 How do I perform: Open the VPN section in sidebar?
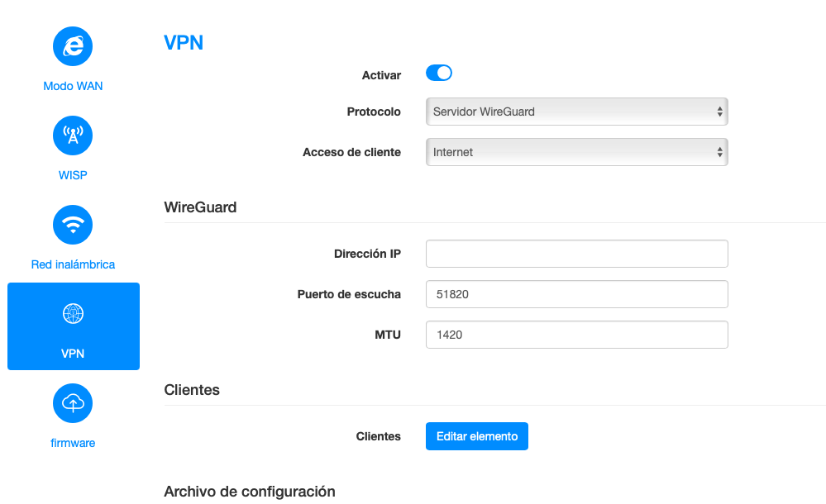[x=73, y=326]
